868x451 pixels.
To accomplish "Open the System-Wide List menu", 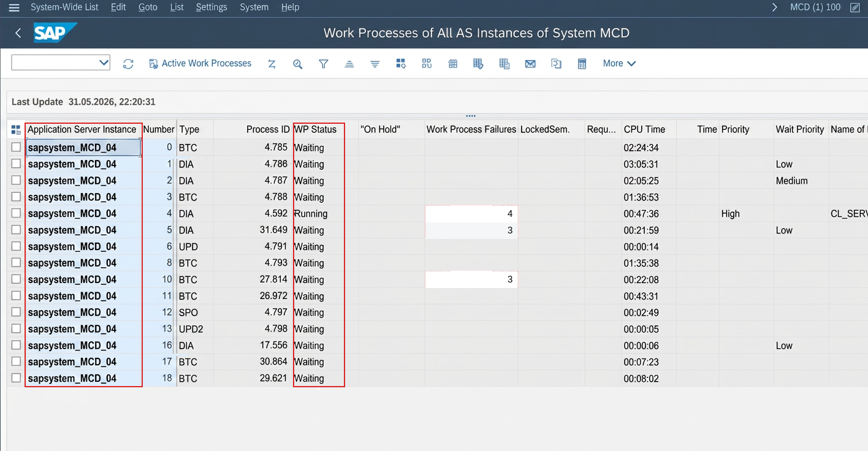I will click(65, 7).
